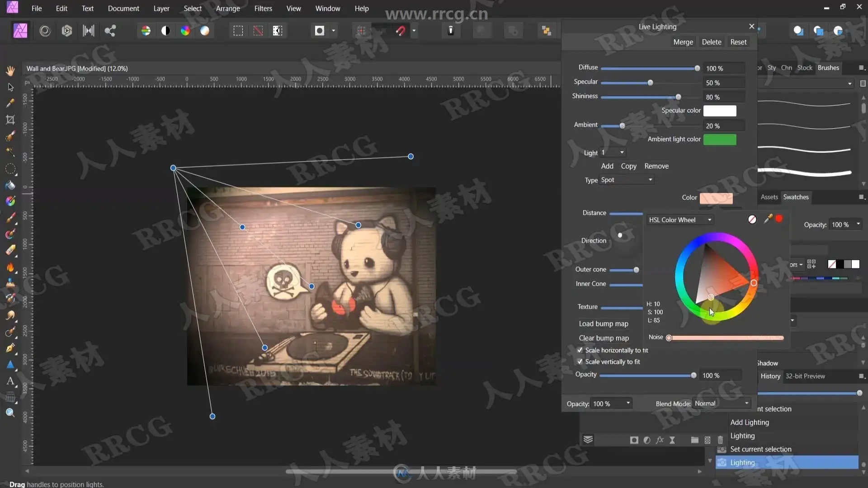Click Load bump map
Screen dimensions: 868x488
click(x=604, y=324)
